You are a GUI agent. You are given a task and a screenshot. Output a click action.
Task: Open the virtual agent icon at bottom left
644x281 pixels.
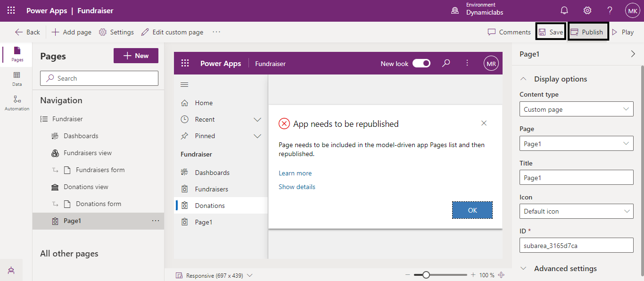[11, 270]
